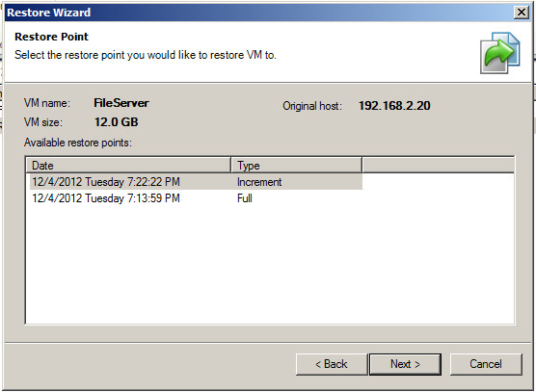Image resolution: width=536 pixels, height=392 pixels.
Task: Click the 192.168.2.20 original host address
Action: coord(394,106)
